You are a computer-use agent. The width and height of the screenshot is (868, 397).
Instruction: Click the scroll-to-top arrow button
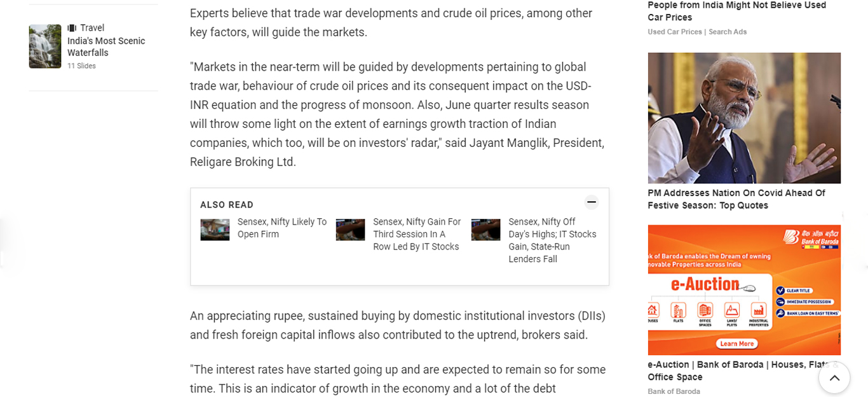pos(834,378)
